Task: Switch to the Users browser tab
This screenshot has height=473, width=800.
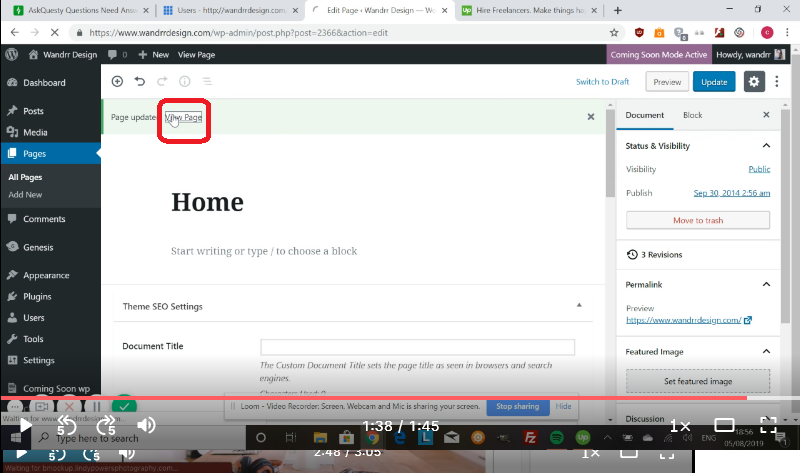Action: pos(232,10)
